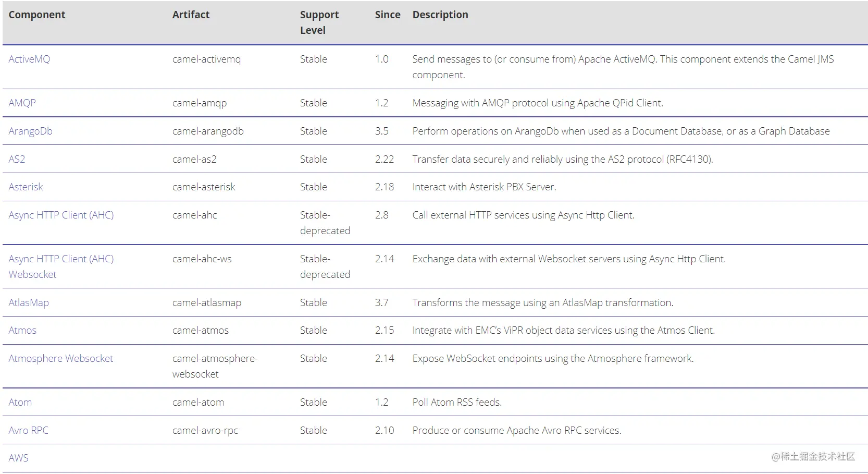Open the ArangoDb component link

[x=30, y=131]
